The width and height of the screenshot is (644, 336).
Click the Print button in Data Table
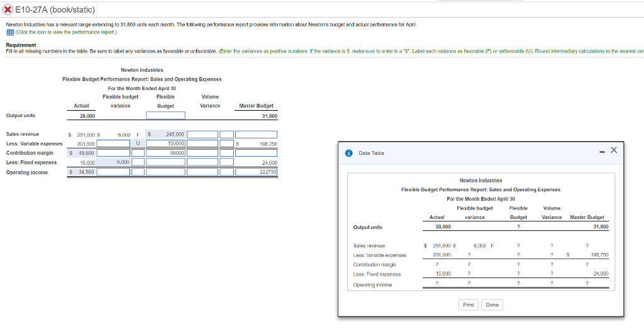(468, 305)
